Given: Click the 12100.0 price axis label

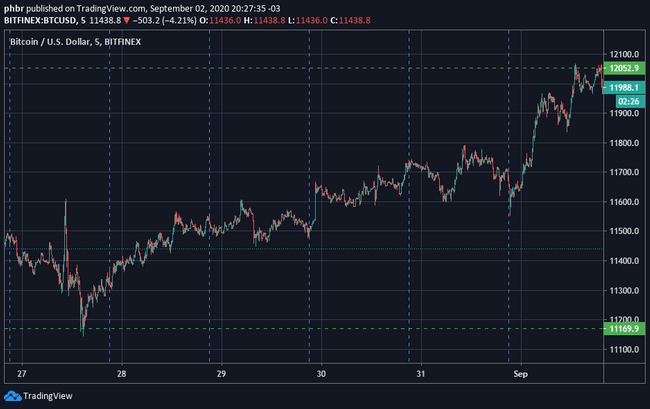Looking at the screenshot, I should (624, 54).
